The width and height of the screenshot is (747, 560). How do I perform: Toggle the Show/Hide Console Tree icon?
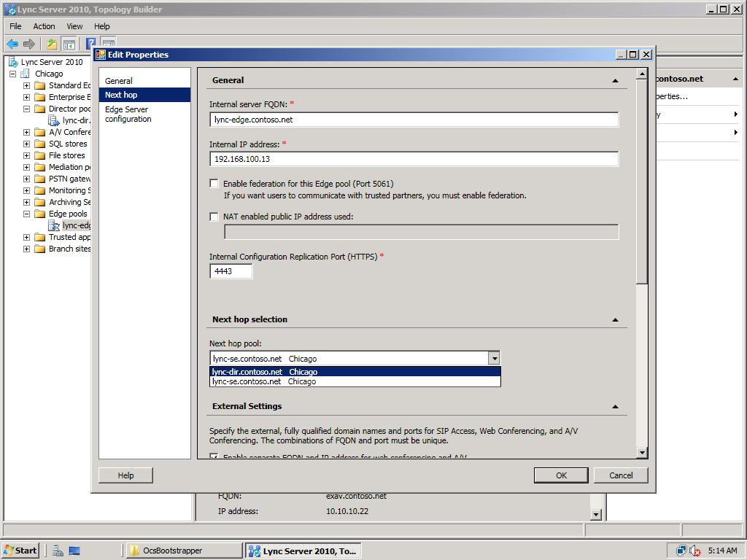(69, 44)
